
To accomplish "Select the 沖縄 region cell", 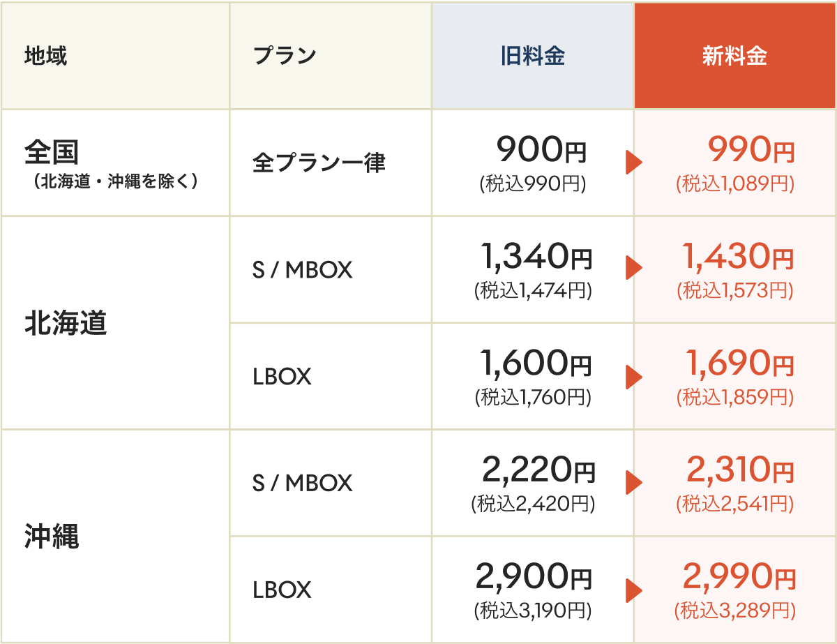I will point(115,537).
